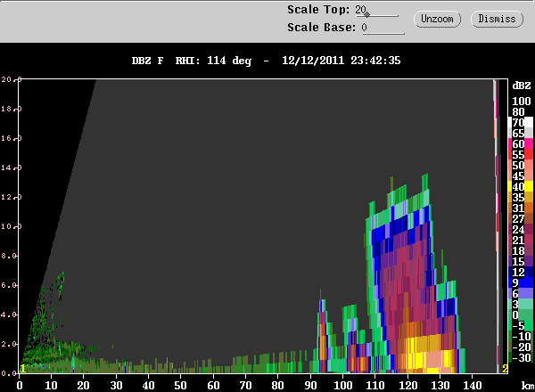Select the 'Scale Top:' label
535x392 pixels.
coord(318,10)
